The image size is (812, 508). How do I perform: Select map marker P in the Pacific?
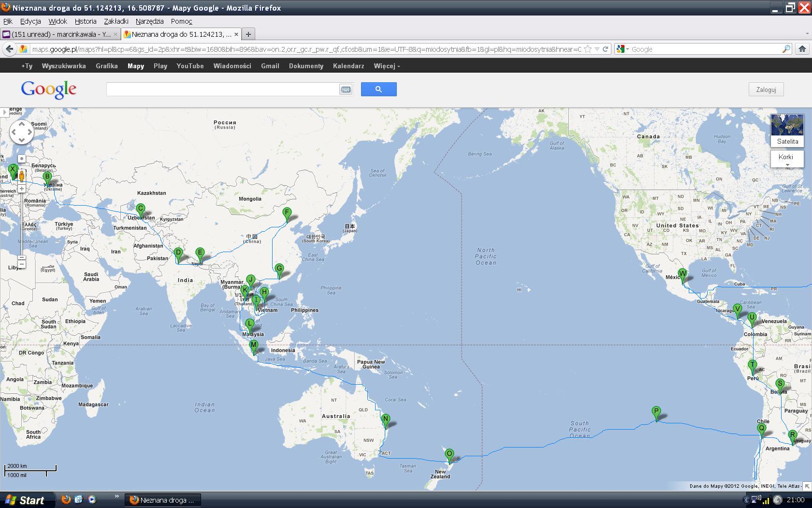click(x=656, y=413)
